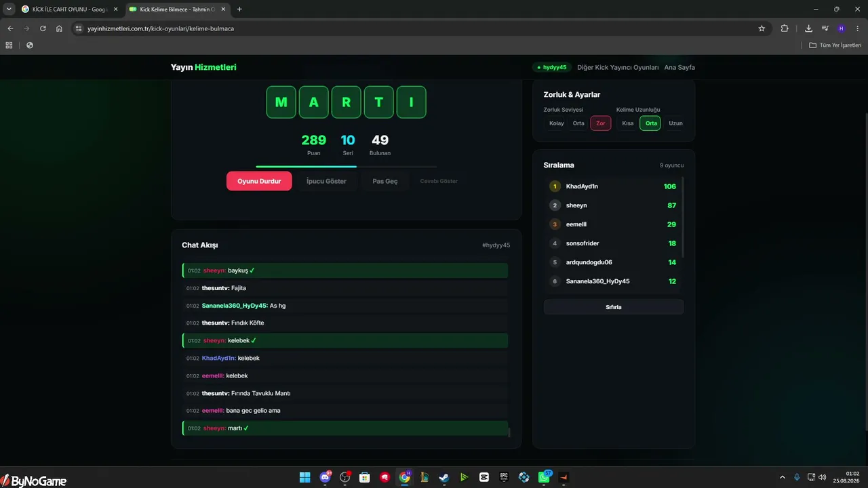Click the Pas Geç button
868x488 pixels.
[385, 181]
